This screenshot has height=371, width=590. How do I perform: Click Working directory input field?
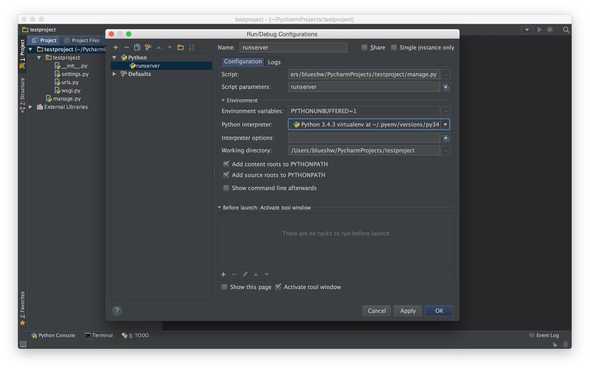pyautogui.click(x=364, y=151)
